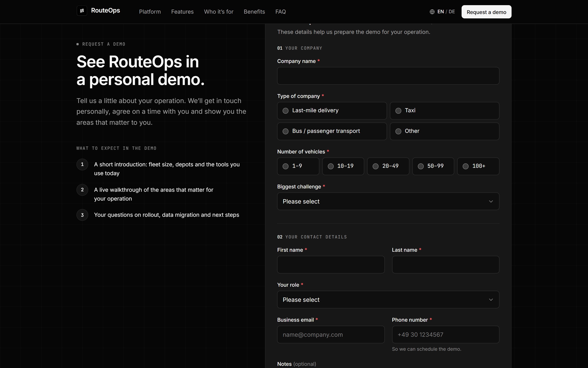
Task: Click 'So we can schedule the demo.' hint
Action: coord(426,349)
